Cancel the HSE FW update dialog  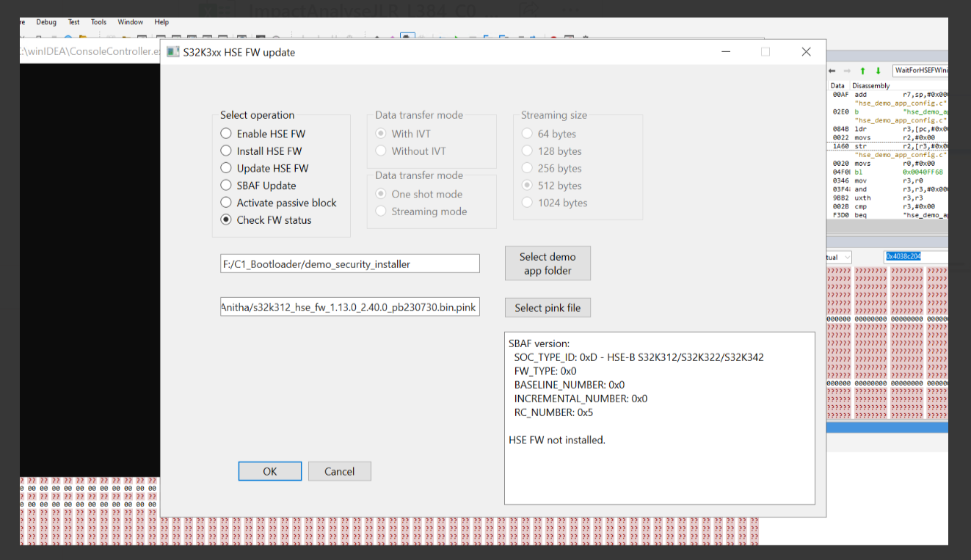point(340,471)
